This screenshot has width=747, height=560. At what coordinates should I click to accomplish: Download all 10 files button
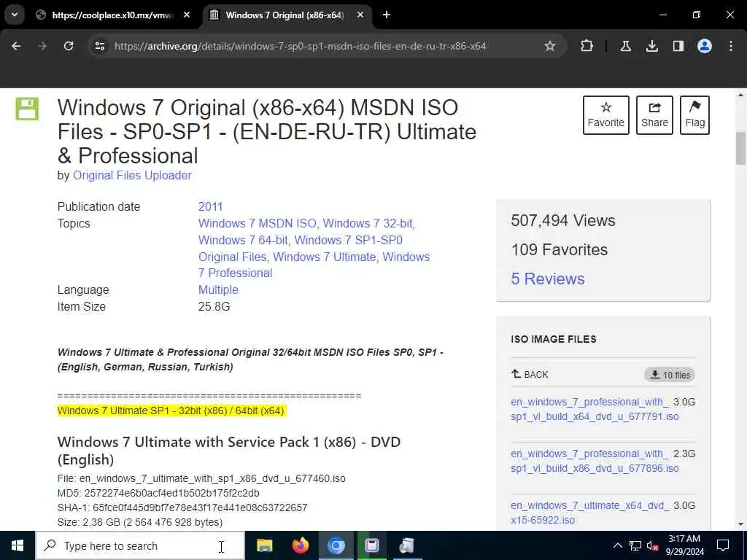pyautogui.click(x=670, y=375)
